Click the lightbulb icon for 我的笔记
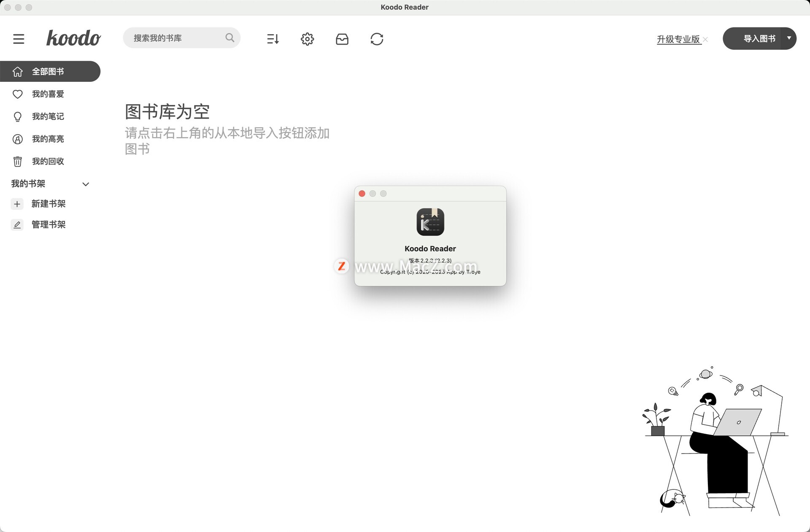810x532 pixels. [x=17, y=116]
